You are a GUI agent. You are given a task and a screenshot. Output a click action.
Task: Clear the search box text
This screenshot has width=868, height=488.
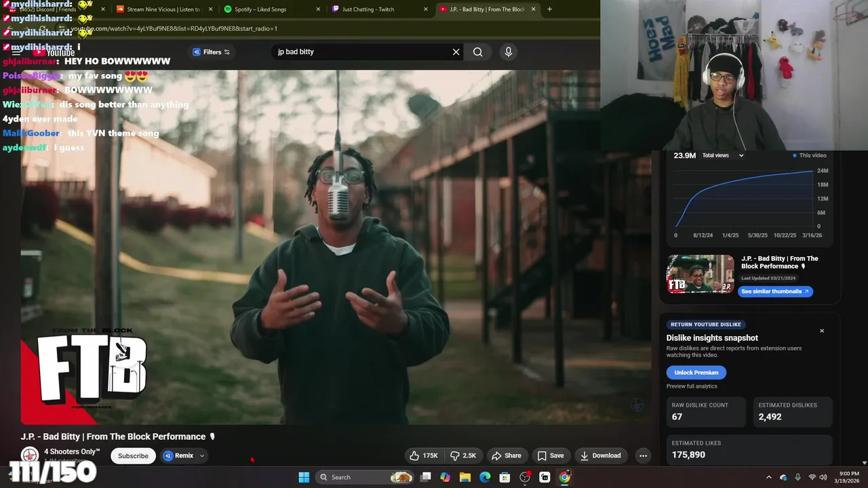click(456, 52)
